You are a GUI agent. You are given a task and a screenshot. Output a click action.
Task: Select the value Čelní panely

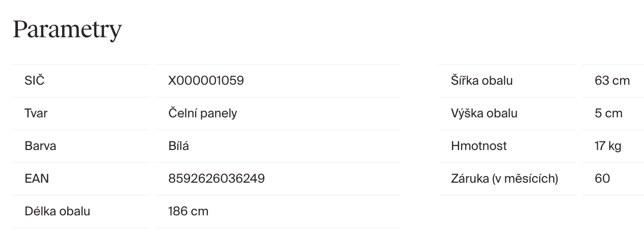(x=202, y=113)
